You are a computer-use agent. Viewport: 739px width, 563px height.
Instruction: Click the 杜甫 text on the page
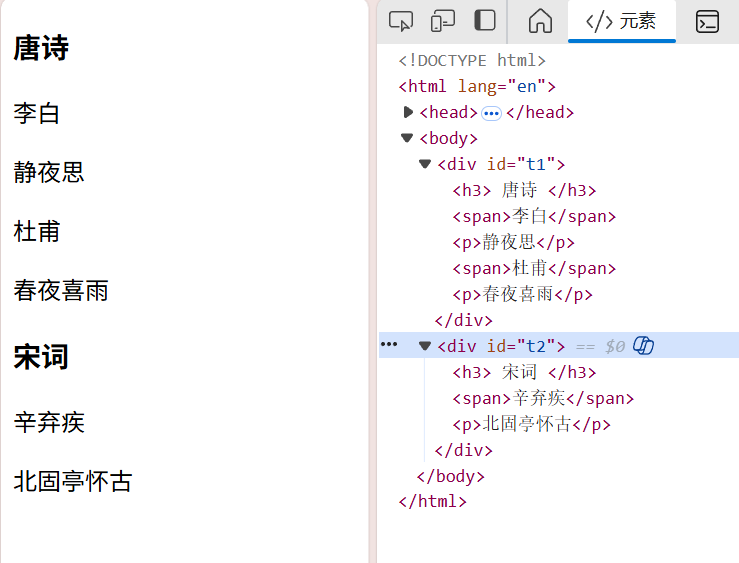(37, 231)
